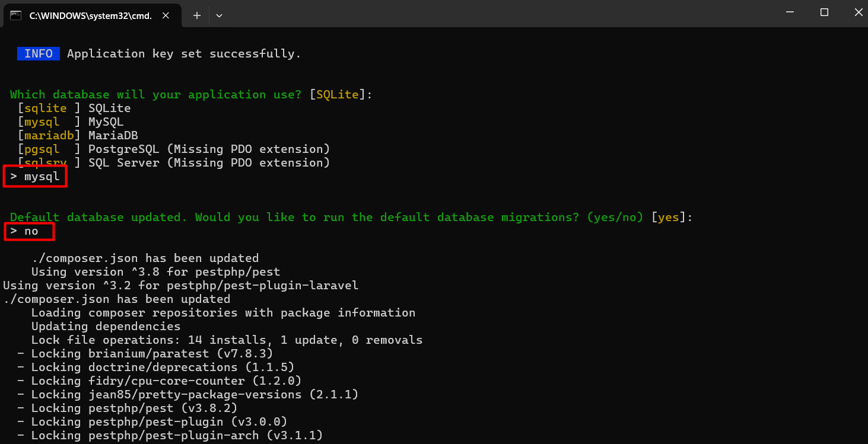Open the new tab profile dropdown

[219, 16]
